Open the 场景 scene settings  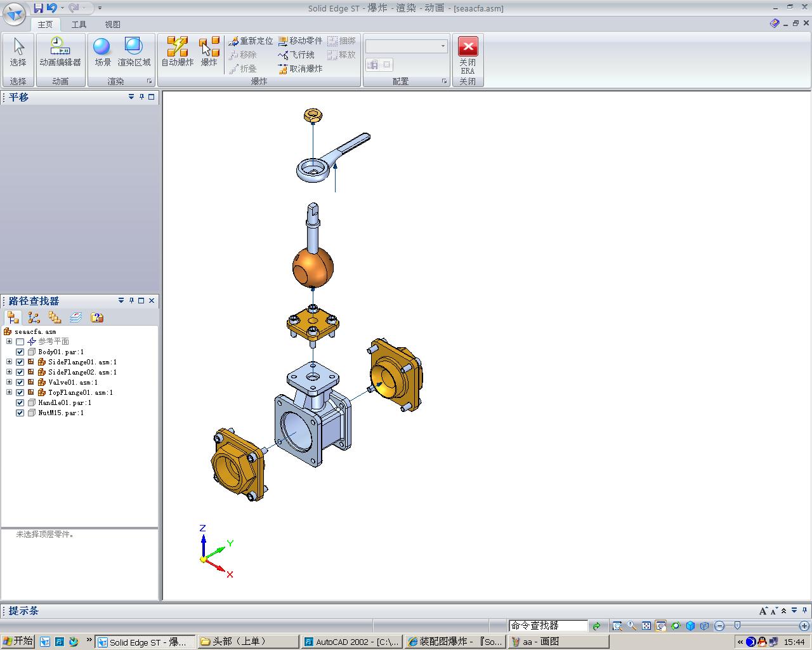click(102, 53)
